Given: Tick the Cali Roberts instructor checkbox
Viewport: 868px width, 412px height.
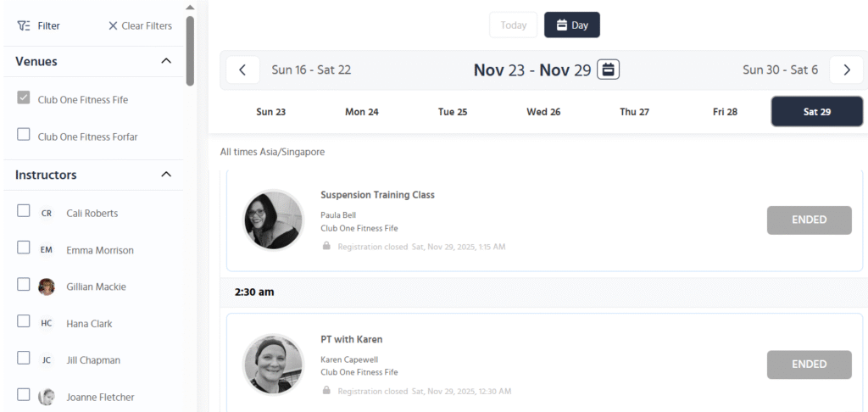Looking at the screenshot, I should [x=24, y=212].
